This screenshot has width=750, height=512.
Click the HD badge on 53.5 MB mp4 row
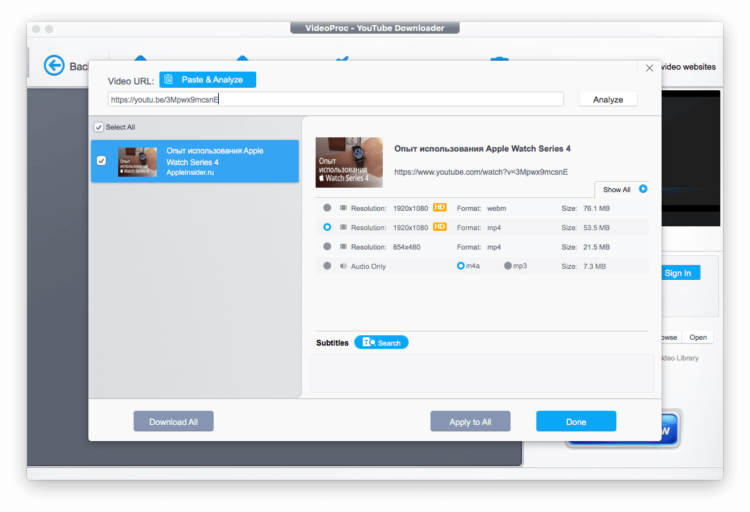click(440, 227)
